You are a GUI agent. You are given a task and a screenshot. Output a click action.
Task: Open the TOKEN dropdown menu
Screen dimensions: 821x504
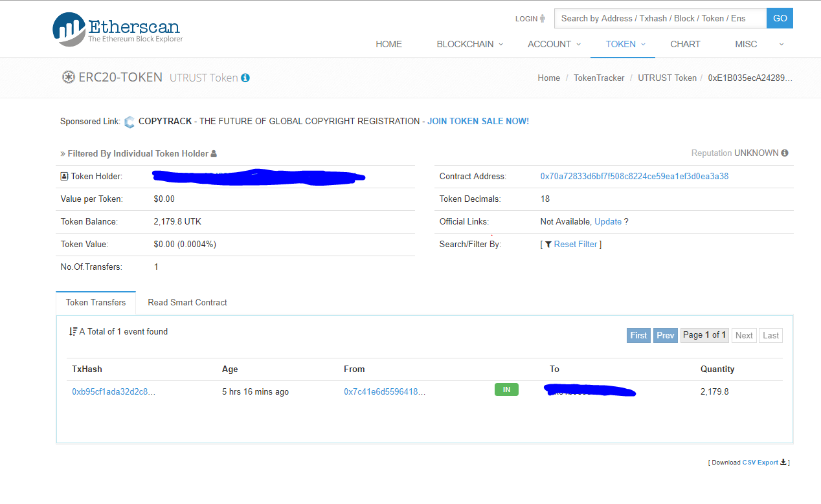click(x=625, y=44)
